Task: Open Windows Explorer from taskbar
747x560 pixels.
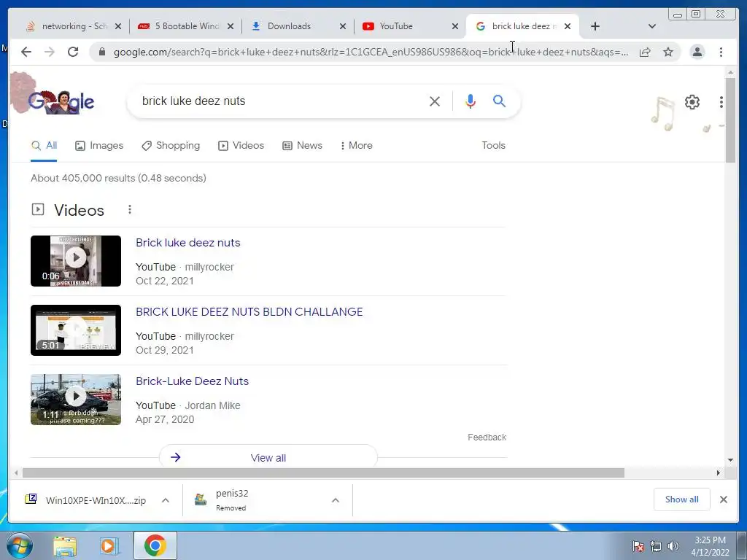Action: [65, 546]
